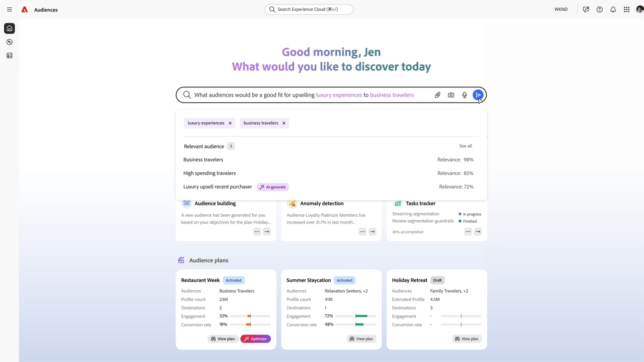Open the AI assistant chat icon
This screenshot has height=362, width=644.
(586, 9)
